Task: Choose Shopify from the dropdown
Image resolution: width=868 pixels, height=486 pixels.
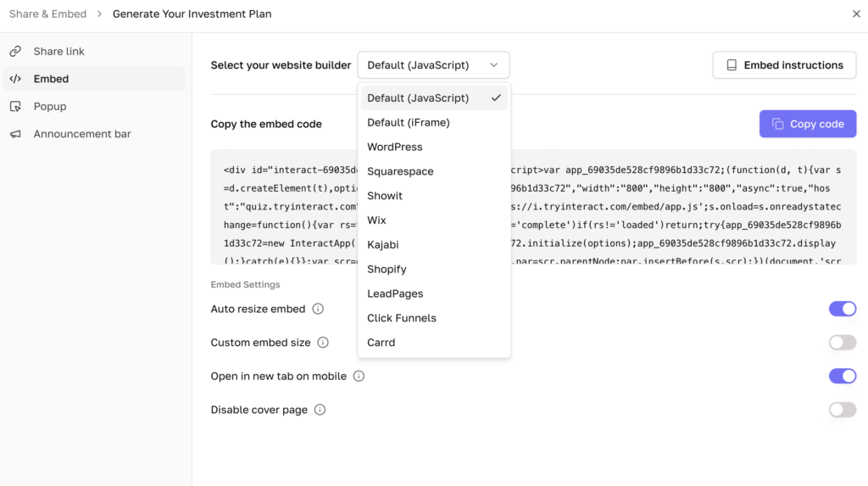Action: [434, 269]
